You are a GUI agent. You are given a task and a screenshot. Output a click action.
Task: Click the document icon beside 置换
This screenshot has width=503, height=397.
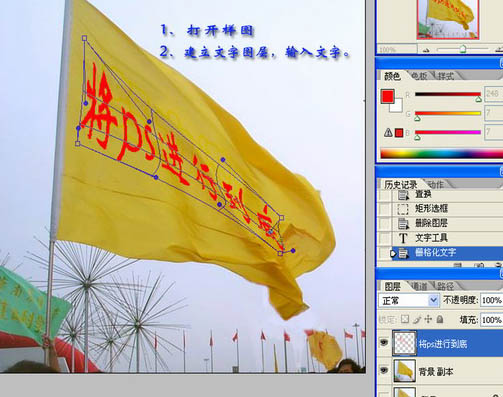click(x=403, y=194)
